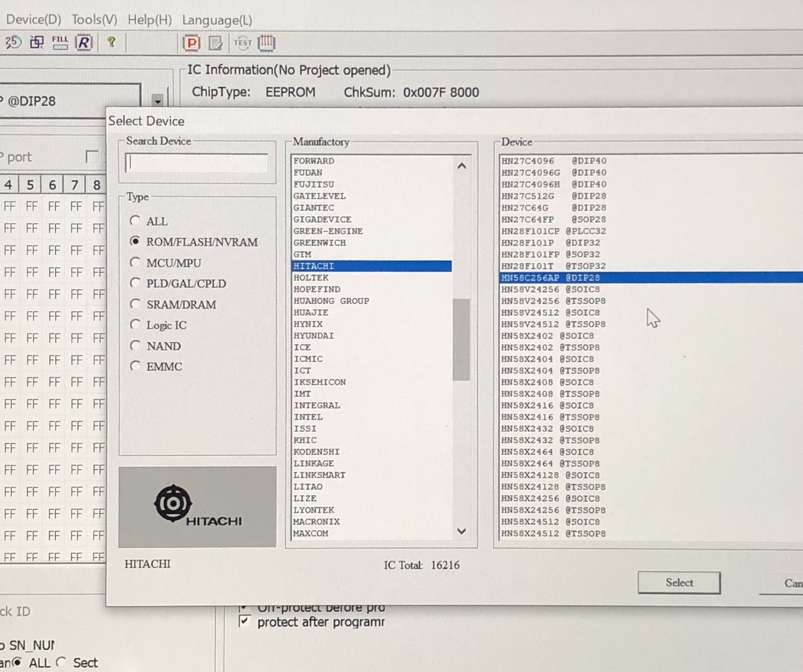Select the Sect radio option

[x=61, y=662]
